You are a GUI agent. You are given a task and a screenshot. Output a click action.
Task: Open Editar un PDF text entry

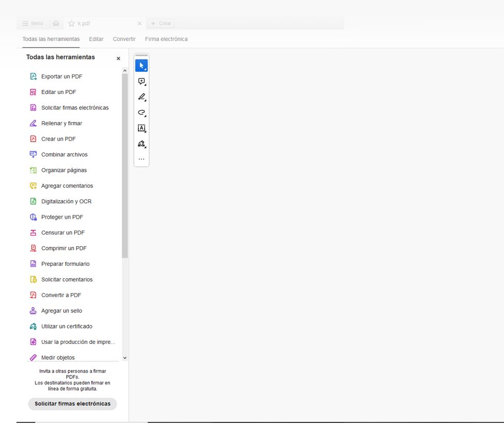[x=59, y=92]
